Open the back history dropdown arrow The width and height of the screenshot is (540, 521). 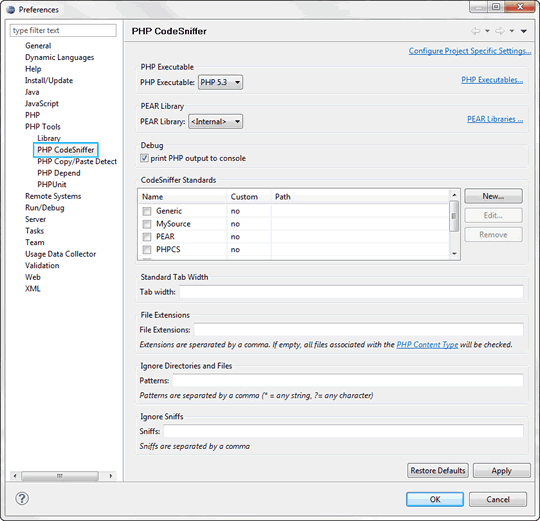[x=487, y=31]
